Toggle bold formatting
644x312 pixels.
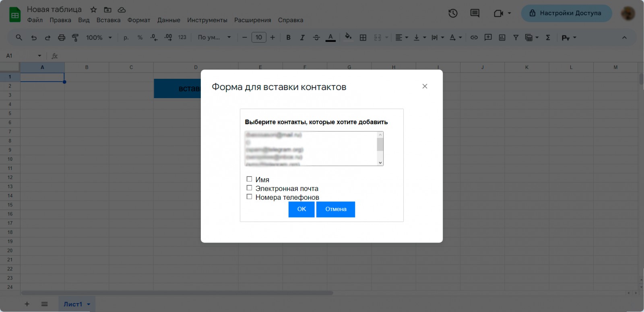click(288, 37)
